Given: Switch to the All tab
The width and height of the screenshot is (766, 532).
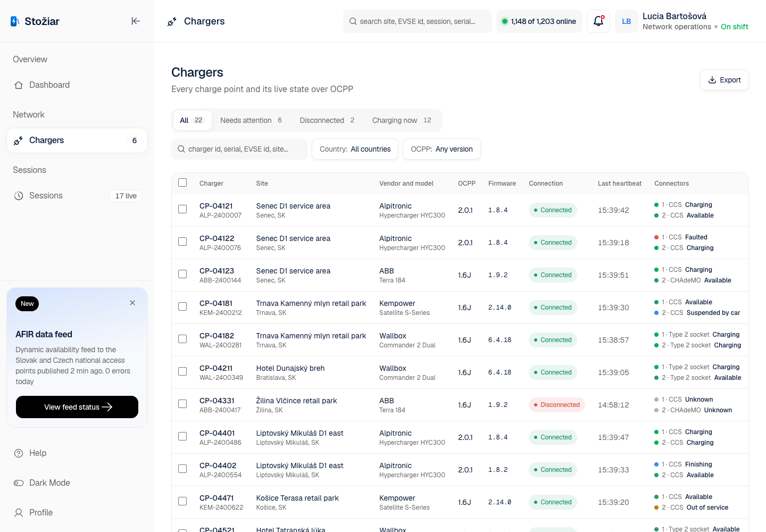Looking at the screenshot, I should coord(191,120).
